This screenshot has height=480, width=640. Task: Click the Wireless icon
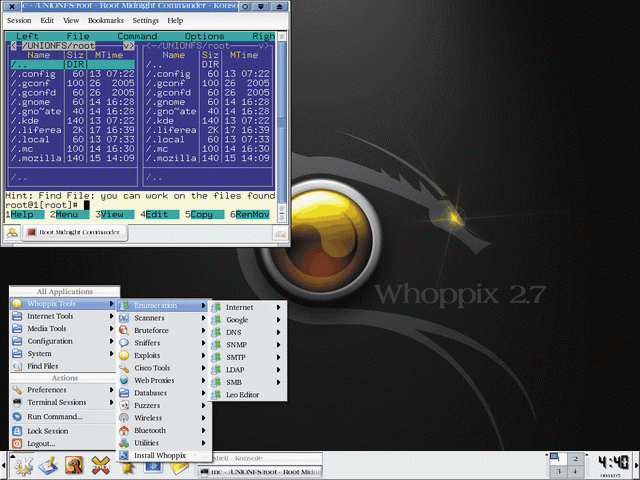click(x=124, y=418)
